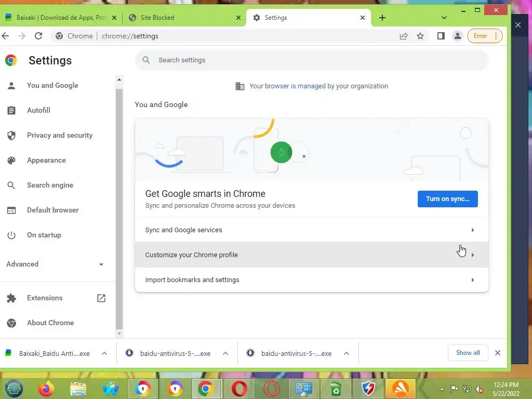Open the Windows Start button
This screenshot has height=399, width=532.
pyautogui.click(x=14, y=389)
